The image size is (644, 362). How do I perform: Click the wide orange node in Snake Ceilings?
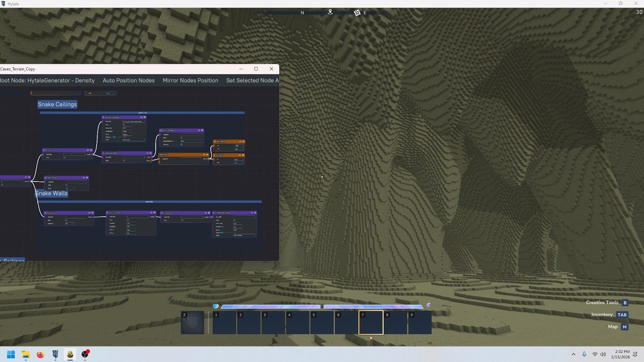click(184, 158)
